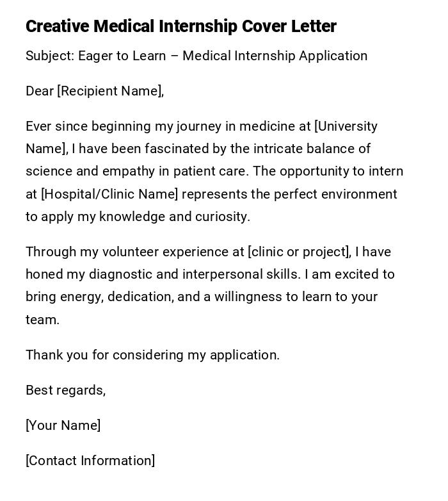Select the [Recipient Name] placeholder

pyautogui.click(x=110, y=91)
